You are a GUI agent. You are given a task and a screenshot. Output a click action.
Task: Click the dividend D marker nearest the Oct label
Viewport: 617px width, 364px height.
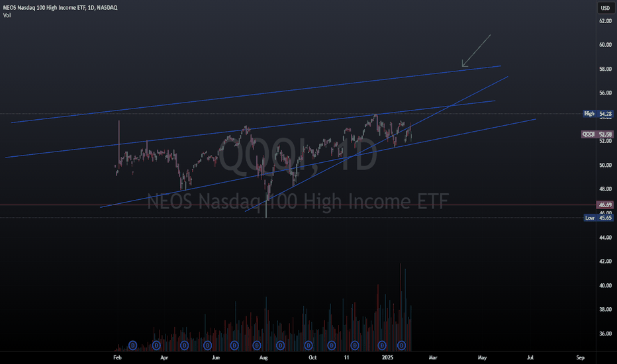(308, 345)
